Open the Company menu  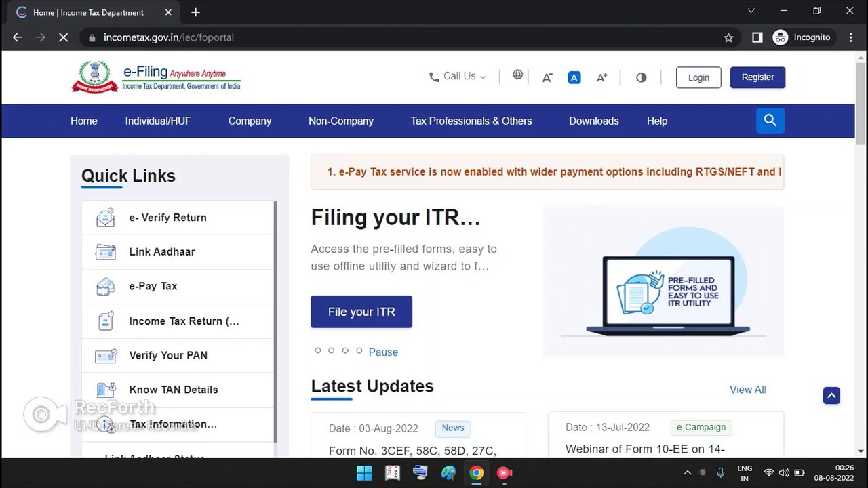pos(250,121)
